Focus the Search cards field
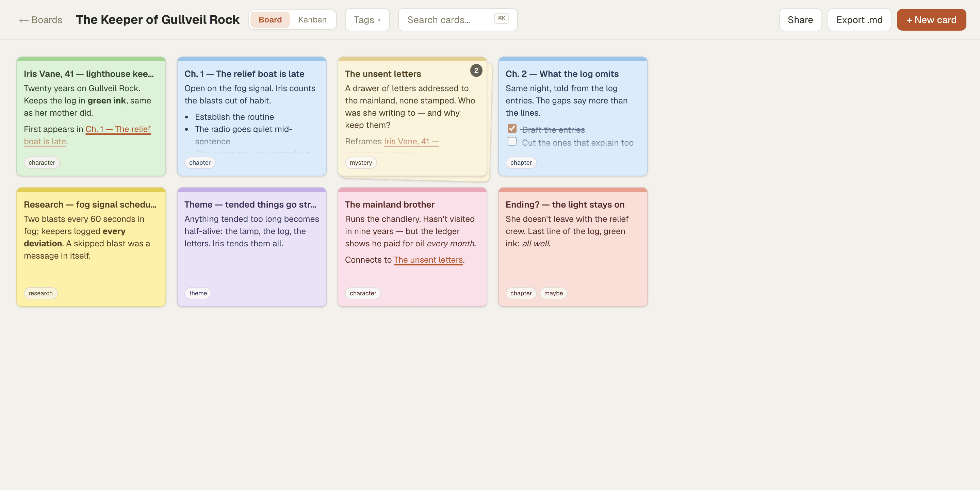The width and height of the screenshot is (980, 490). click(458, 20)
